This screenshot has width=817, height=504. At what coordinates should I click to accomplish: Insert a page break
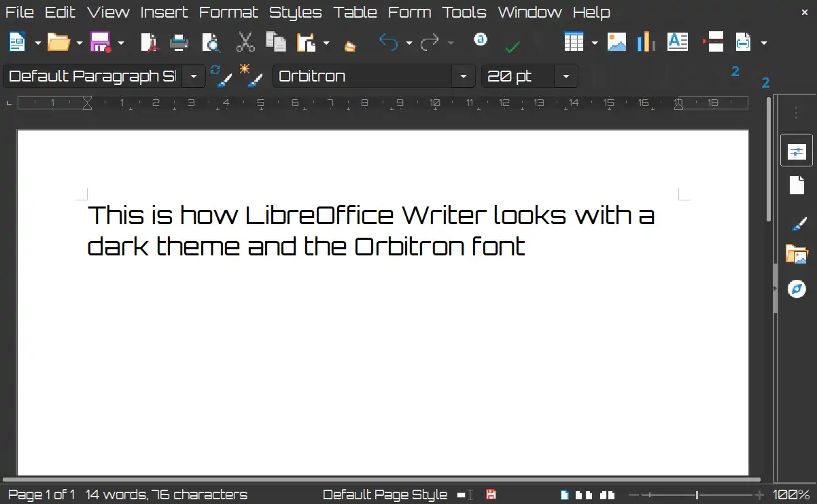click(x=713, y=42)
